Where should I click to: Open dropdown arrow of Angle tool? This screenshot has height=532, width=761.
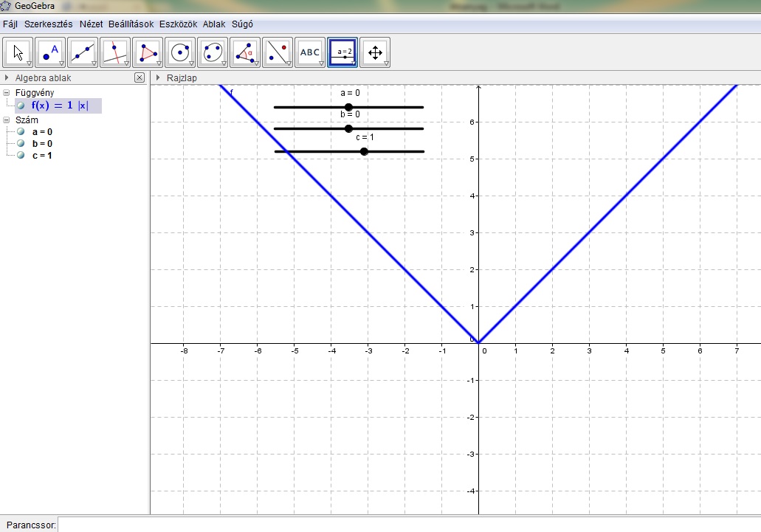(x=257, y=63)
